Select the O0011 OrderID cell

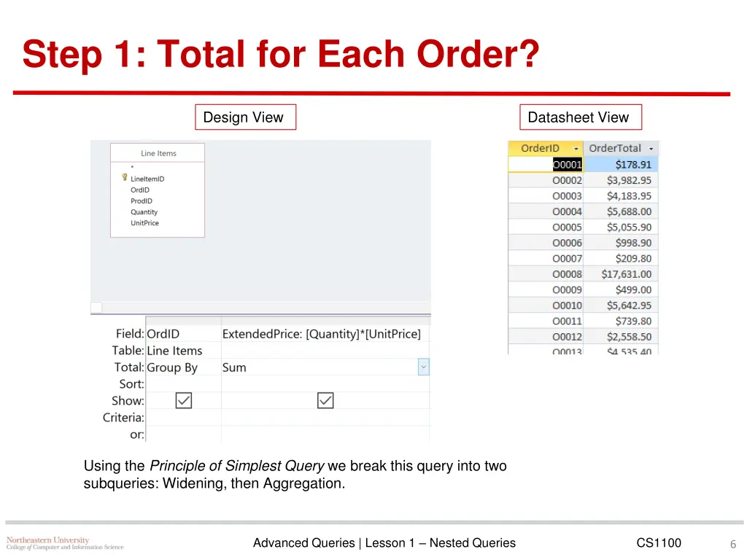click(546, 321)
